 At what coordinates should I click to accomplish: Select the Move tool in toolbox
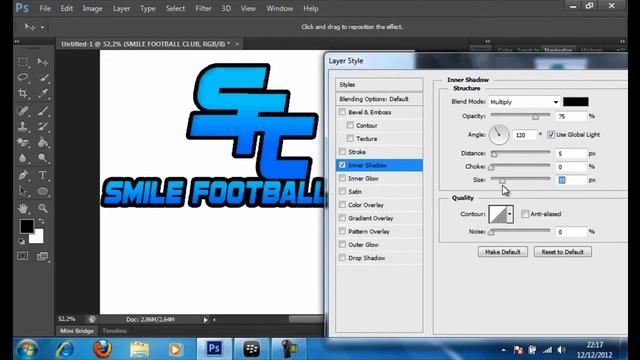[x=43, y=62]
